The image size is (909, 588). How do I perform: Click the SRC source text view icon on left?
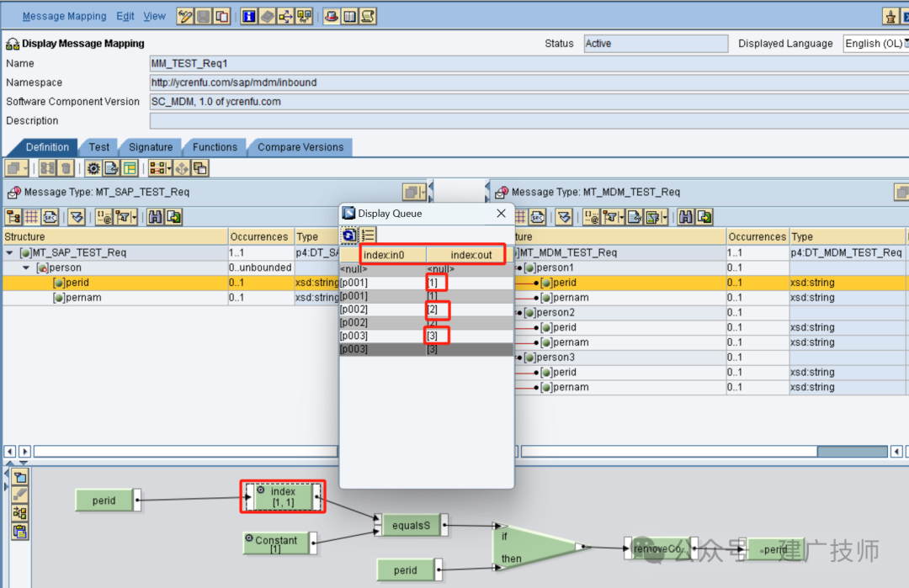coord(50,217)
